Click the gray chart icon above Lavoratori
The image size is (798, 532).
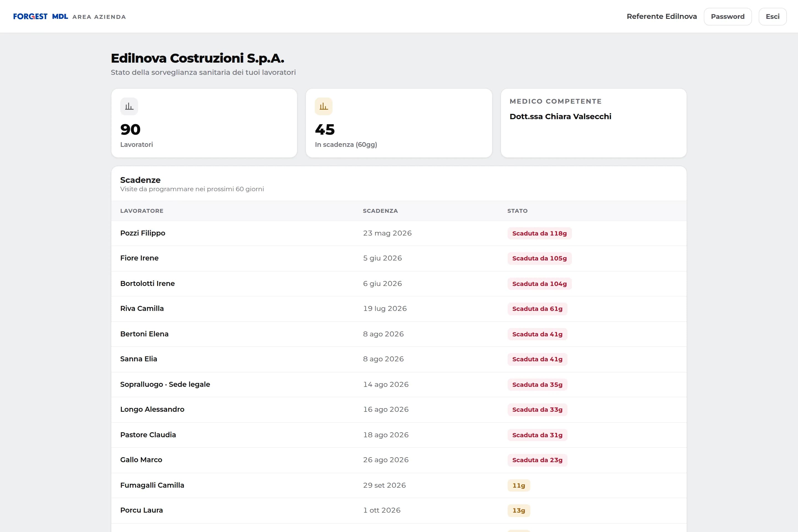coord(129,106)
